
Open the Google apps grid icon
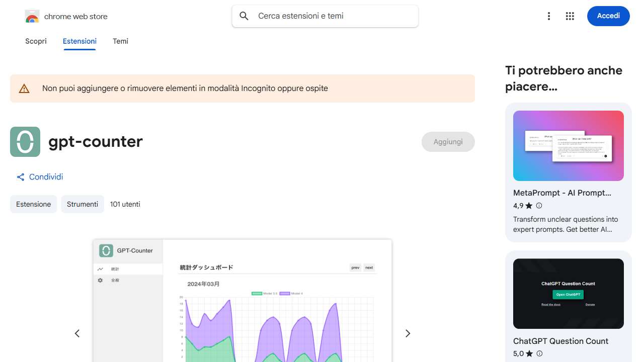pos(570,16)
